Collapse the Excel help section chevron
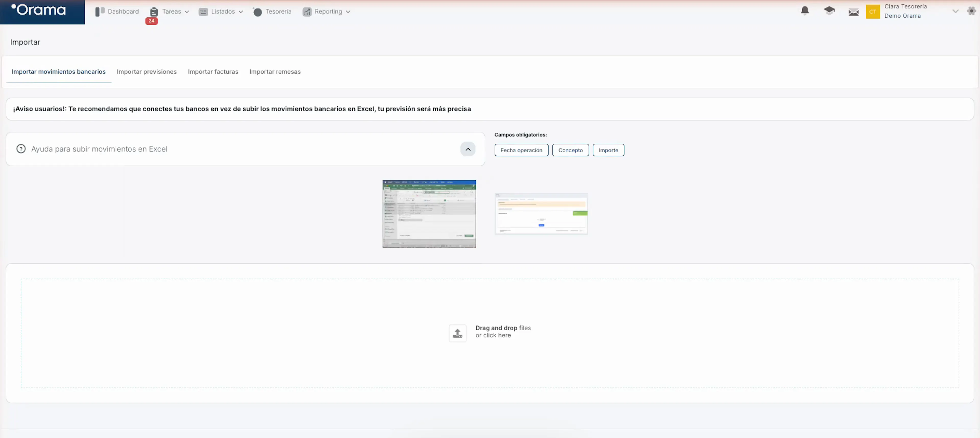The height and width of the screenshot is (438, 980). click(x=468, y=149)
